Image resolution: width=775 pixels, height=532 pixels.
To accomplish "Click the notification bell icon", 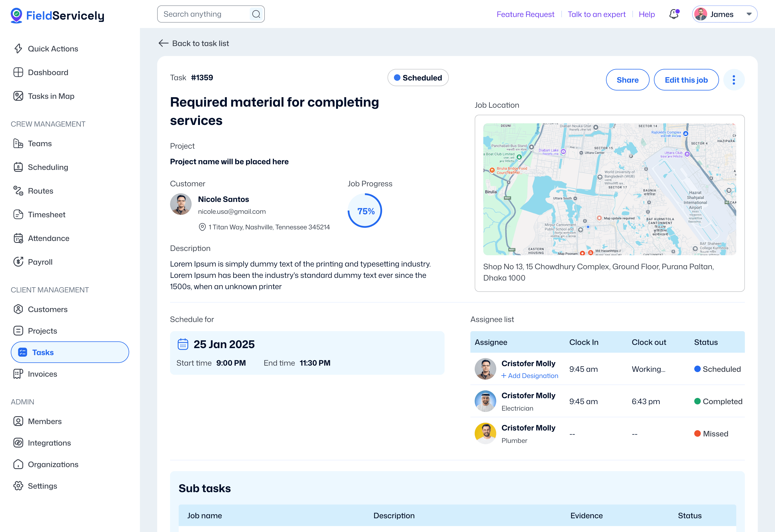I will (674, 14).
